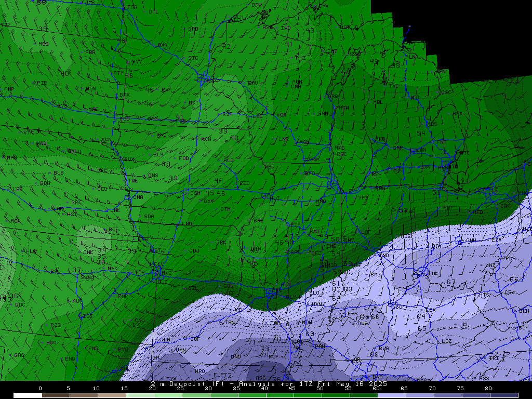This screenshot has width=532, height=399.
Task: Click the TOP station label
Action: (140, 273)
